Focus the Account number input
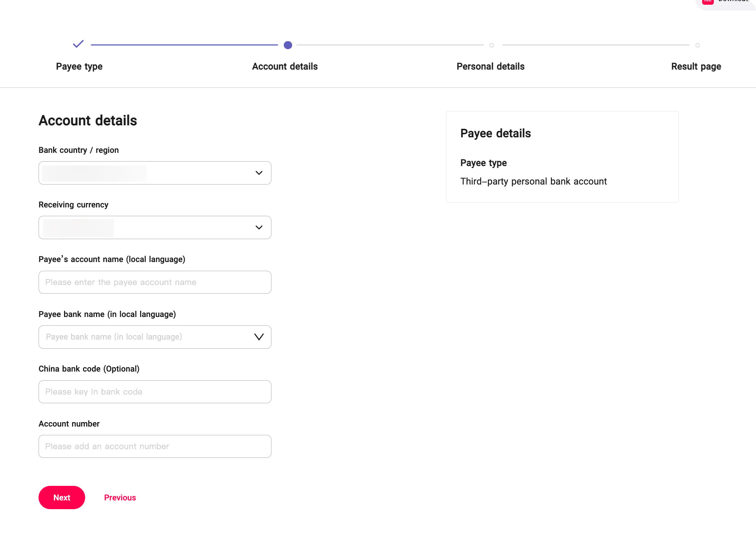 coord(155,446)
